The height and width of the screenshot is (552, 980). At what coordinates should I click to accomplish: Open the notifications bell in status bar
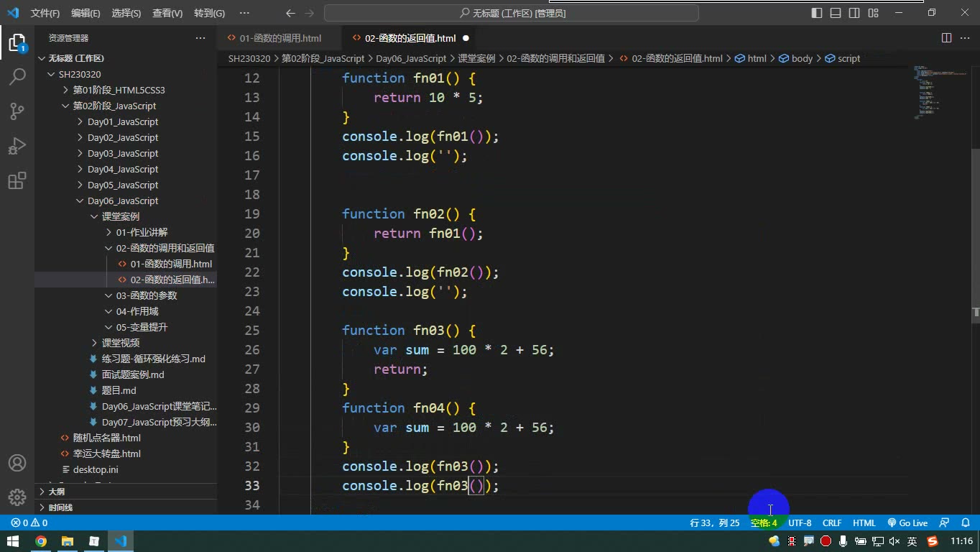[965, 523]
